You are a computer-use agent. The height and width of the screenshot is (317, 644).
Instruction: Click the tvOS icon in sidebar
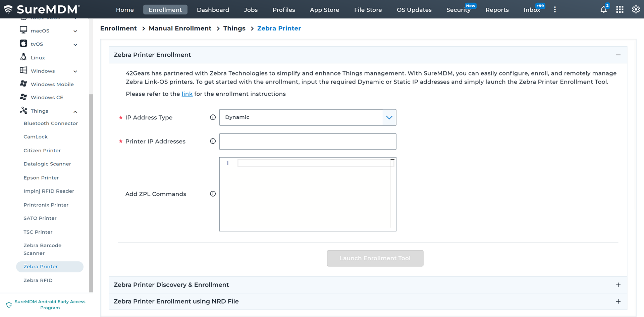(23, 44)
